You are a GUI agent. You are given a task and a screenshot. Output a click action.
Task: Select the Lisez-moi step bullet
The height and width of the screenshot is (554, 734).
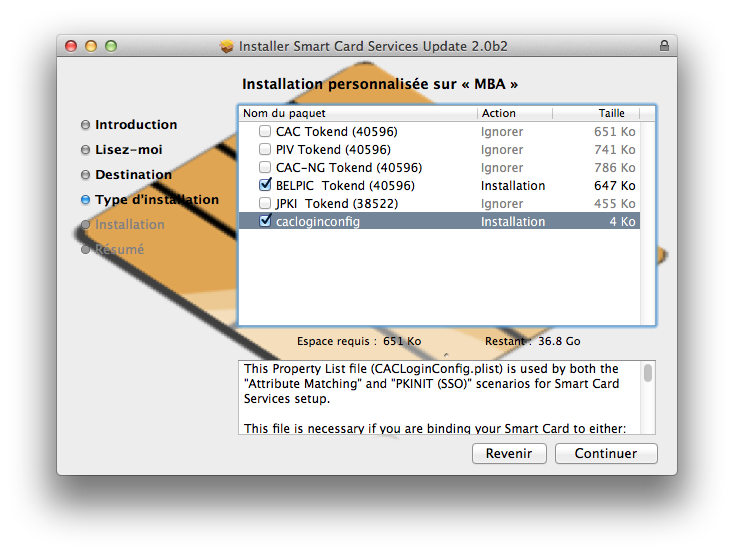(x=86, y=150)
